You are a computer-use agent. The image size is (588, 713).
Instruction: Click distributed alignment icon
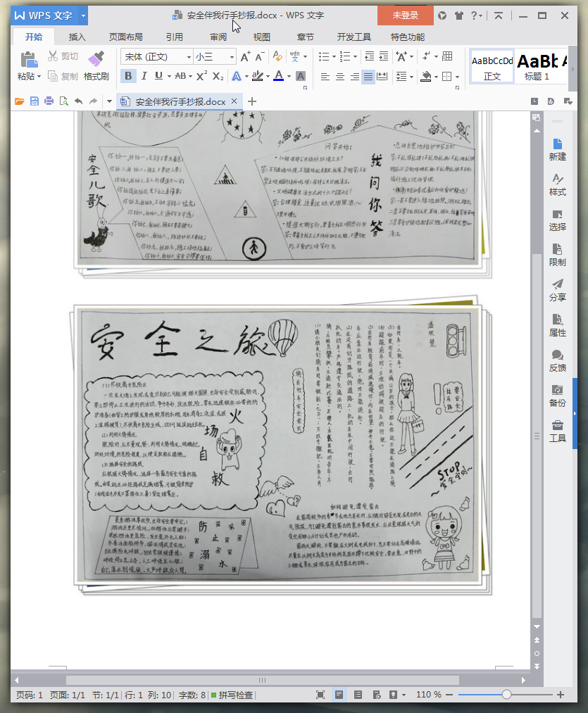point(382,77)
